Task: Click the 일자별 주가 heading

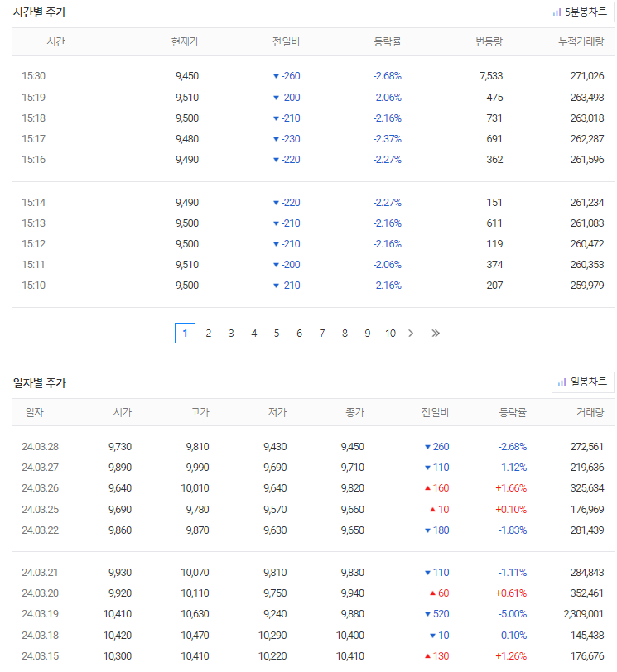Action: click(40, 382)
